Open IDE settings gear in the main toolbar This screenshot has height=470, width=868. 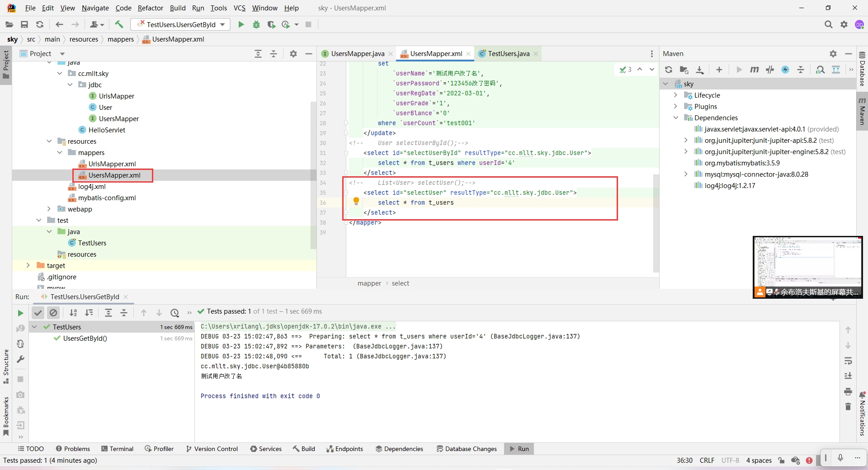tap(844, 24)
